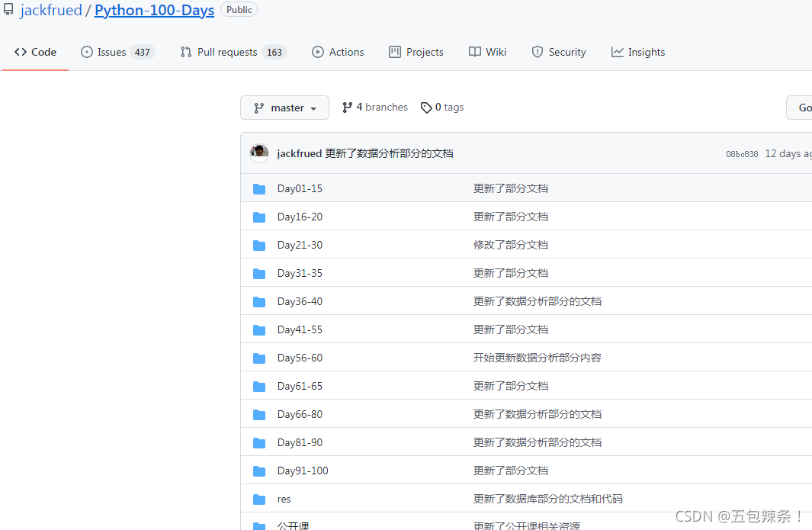Click the 12 days ago timestamp

tap(788, 154)
